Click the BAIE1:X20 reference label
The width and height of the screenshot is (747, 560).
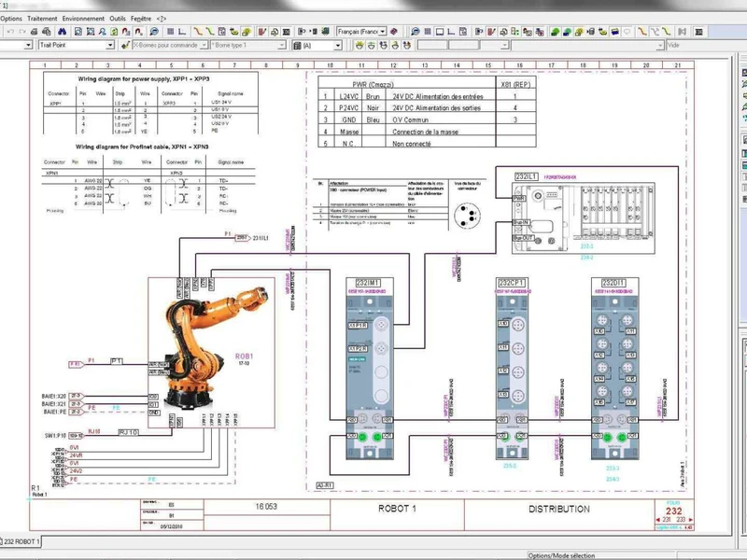(54, 396)
